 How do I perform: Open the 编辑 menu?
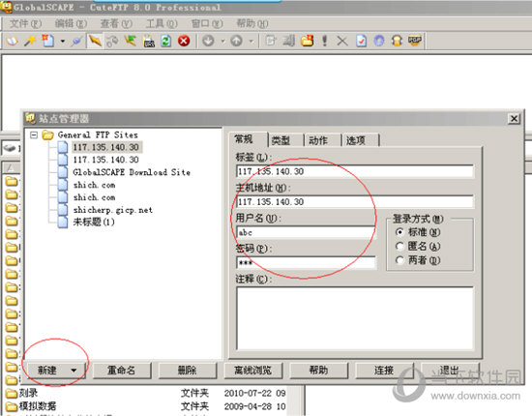(71, 24)
